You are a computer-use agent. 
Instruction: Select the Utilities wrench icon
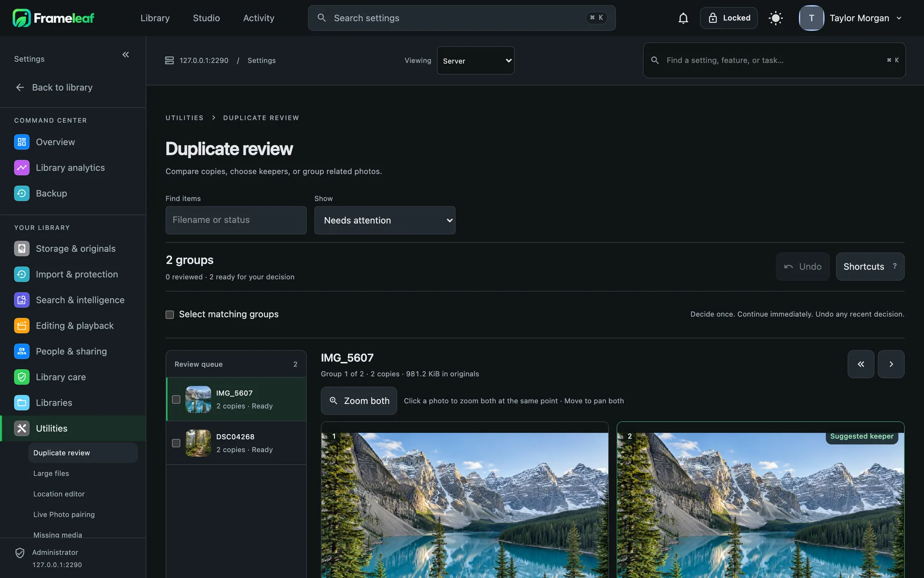click(x=22, y=428)
